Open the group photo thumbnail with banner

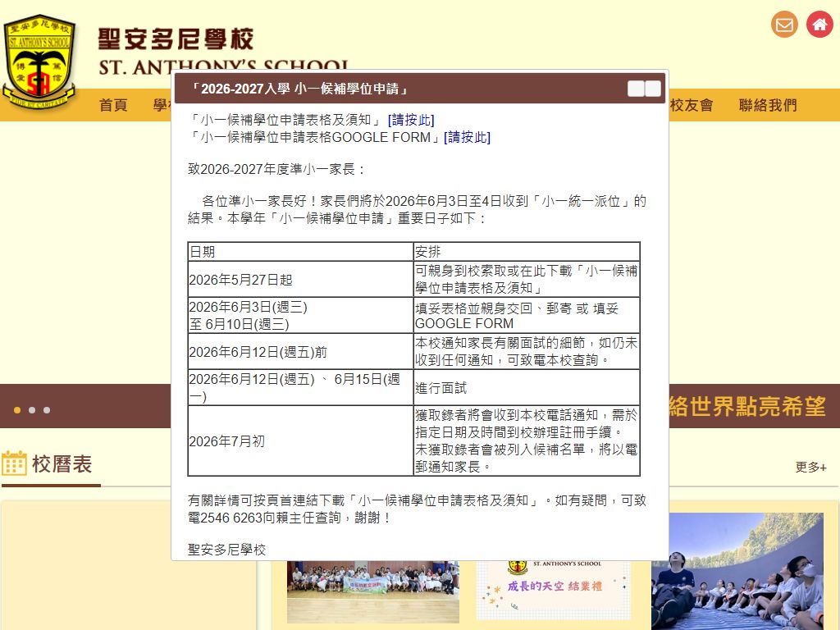(373, 592)
